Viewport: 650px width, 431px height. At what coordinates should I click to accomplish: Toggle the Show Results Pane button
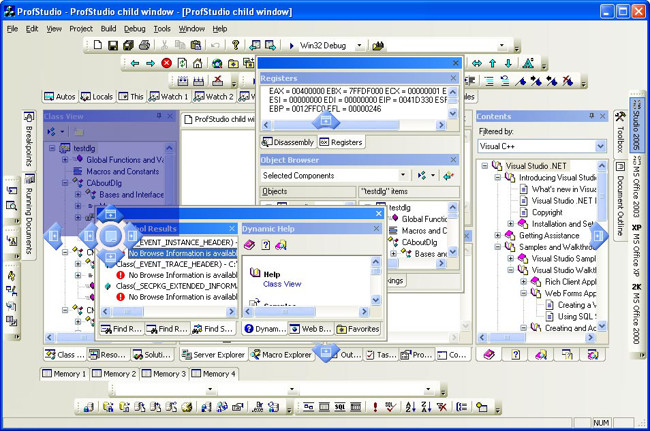tap(356, 407)
